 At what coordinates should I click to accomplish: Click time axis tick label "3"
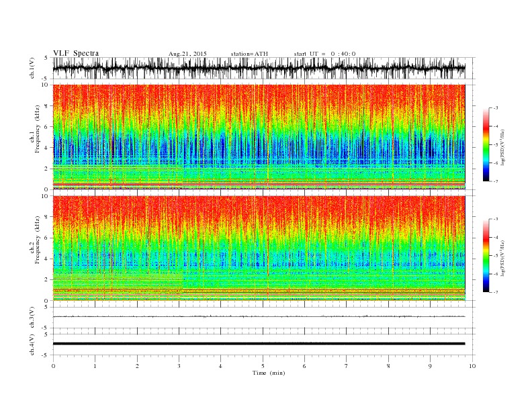pyautogui.click(x=179, y=366)
